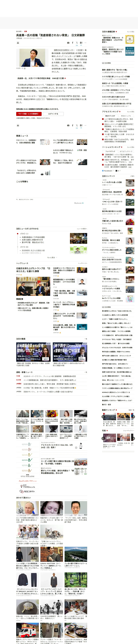Click next arrow on video ranking carousel

click(133, 417)
